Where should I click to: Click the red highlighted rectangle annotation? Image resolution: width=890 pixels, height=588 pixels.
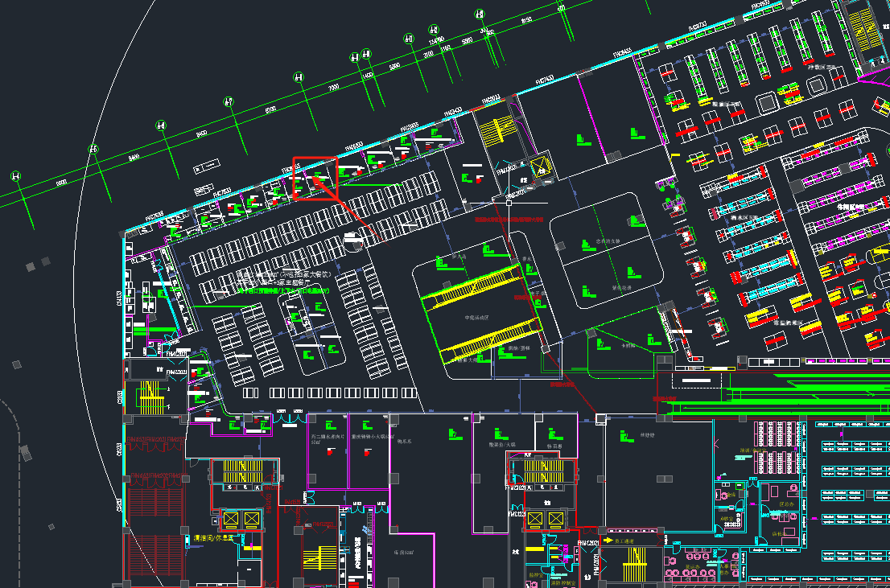pos(315,178)
